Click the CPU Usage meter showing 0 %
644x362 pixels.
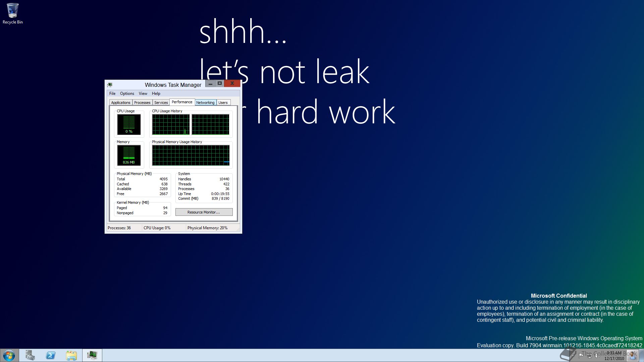point(129,124)
